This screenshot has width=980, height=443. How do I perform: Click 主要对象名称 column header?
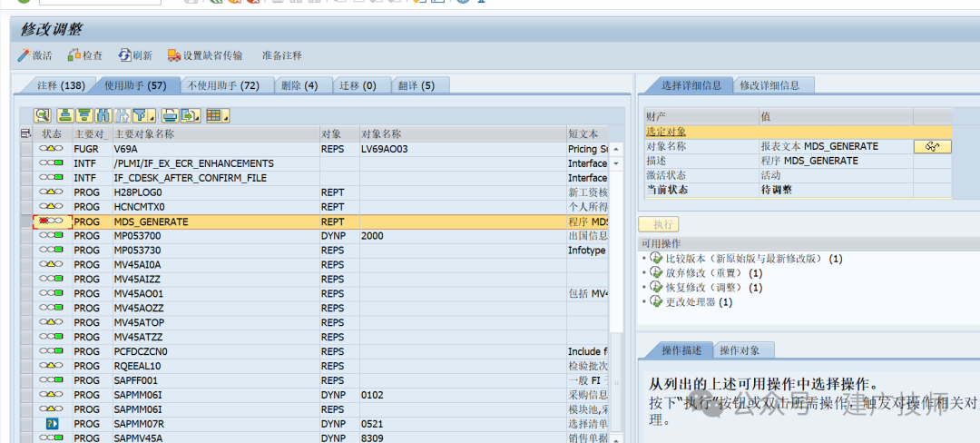pos(215,133)
